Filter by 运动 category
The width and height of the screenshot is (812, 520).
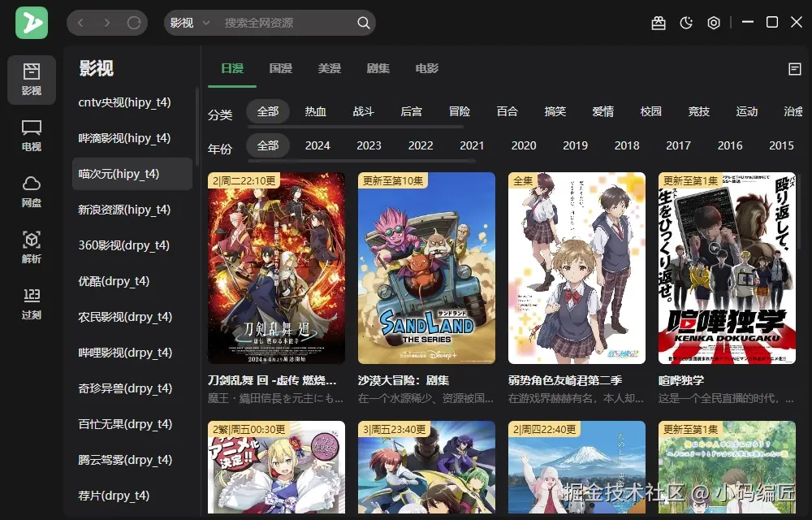(747, 111)
